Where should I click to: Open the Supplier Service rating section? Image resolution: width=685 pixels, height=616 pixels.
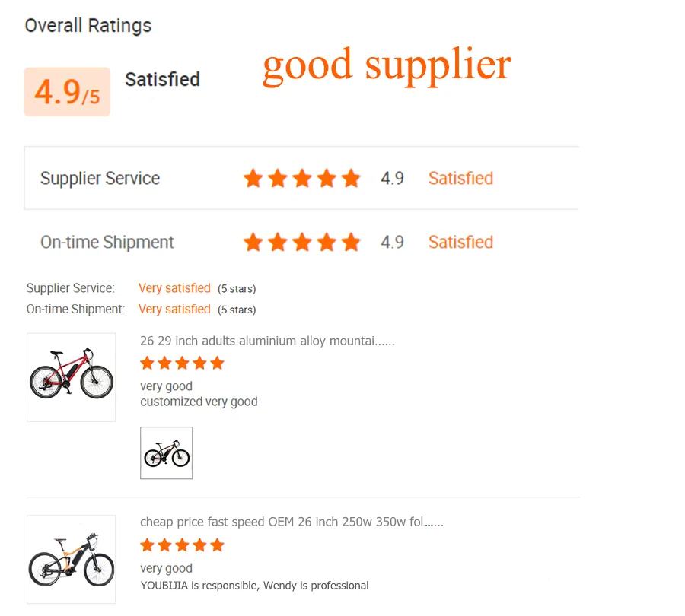coord(100,179)
